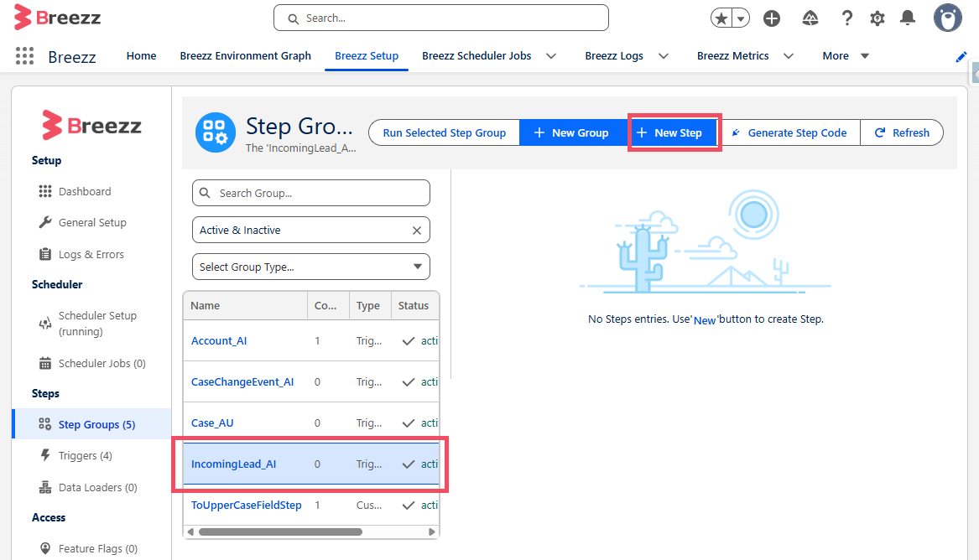Viewport: 979px width, 560px height.
Task: Open the IncomingLead_AI step group
Action: [233, 464]
